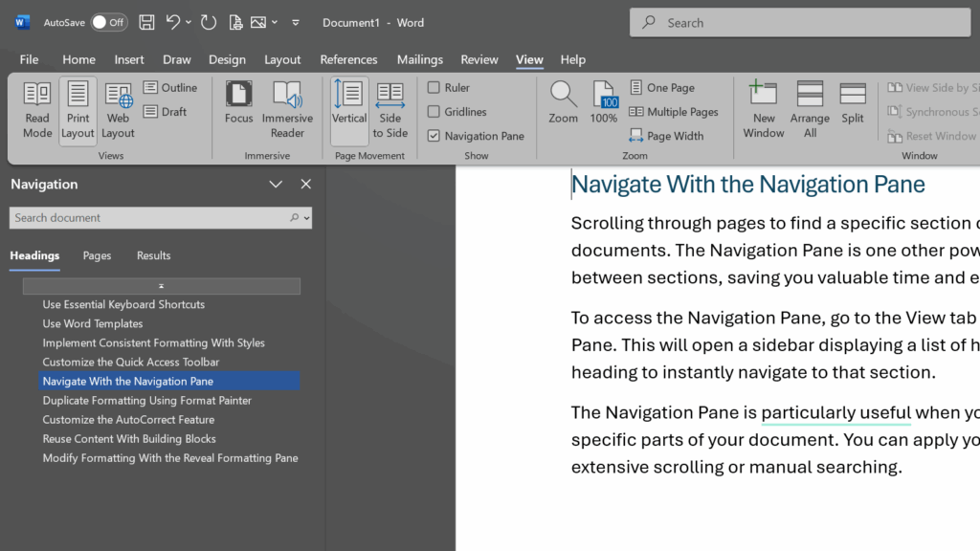The image size is (980, 551).
Task: Open the search options dropdown arrow
Action: coord(307,218)
